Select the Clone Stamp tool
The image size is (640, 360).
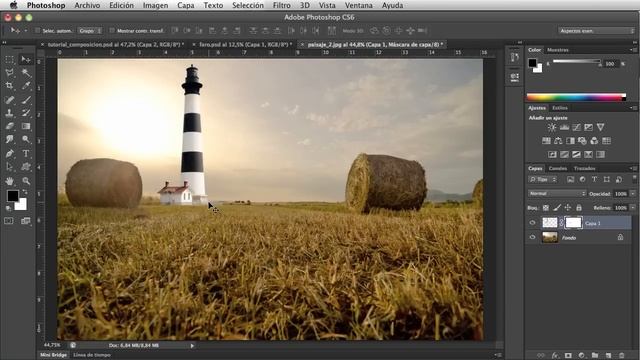pyautogui.click(x=9, y=113)
